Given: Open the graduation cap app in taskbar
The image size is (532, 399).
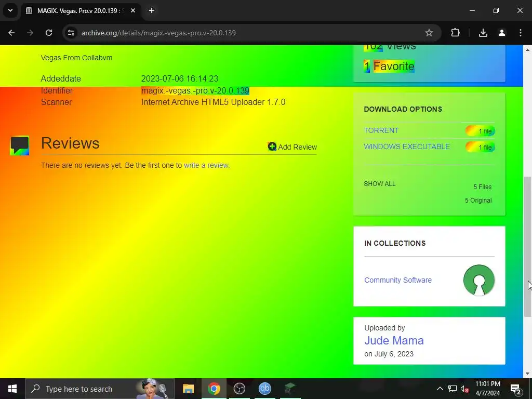Looking at the screenshot, I should tap(290, 389).
